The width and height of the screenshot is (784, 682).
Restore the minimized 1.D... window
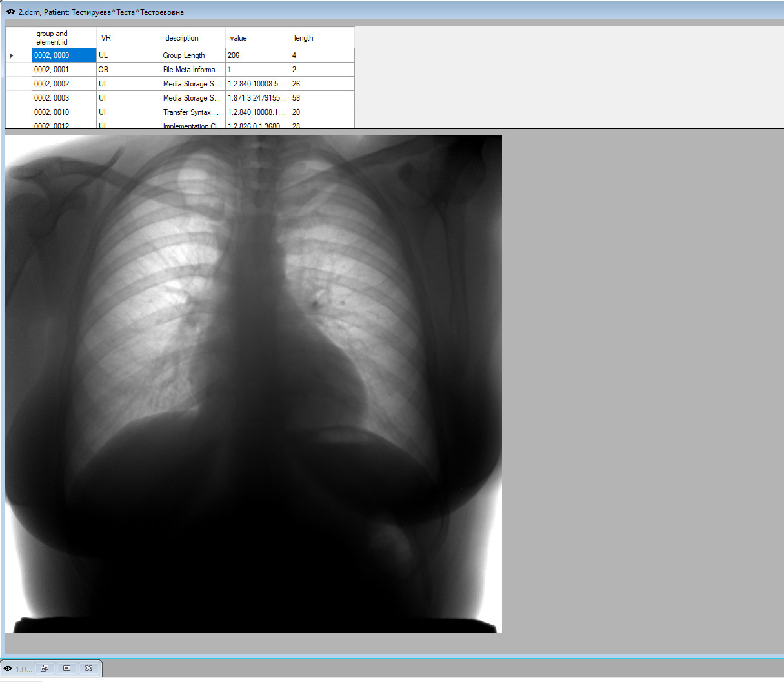tap(45, 668)
